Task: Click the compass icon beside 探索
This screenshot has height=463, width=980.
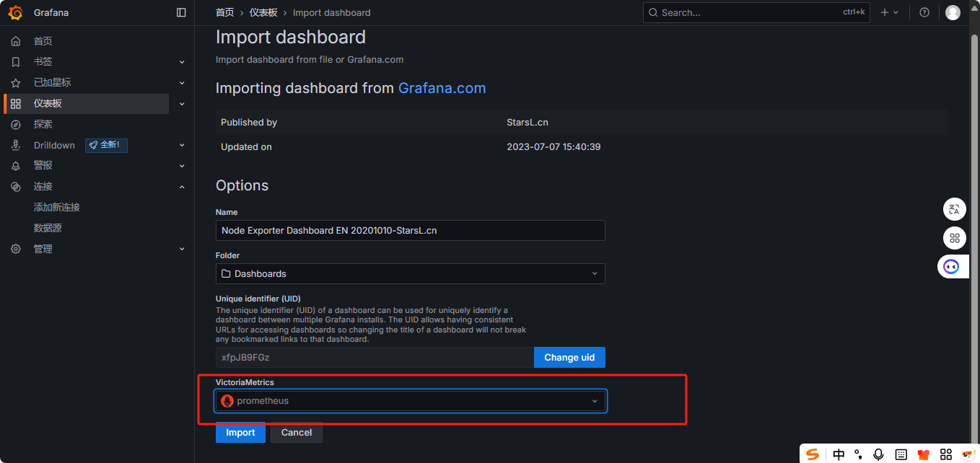Action: [x=16, y=124]
